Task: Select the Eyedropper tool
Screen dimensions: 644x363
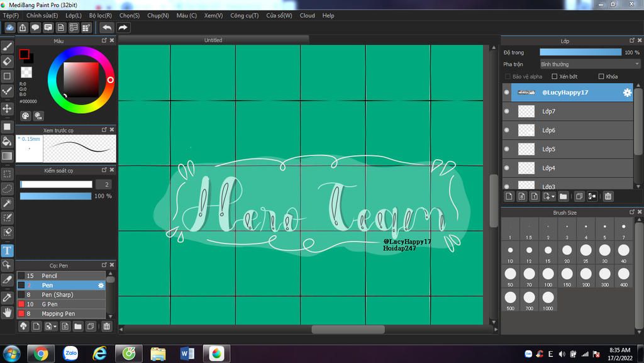Action: click(x=7, y=298)
